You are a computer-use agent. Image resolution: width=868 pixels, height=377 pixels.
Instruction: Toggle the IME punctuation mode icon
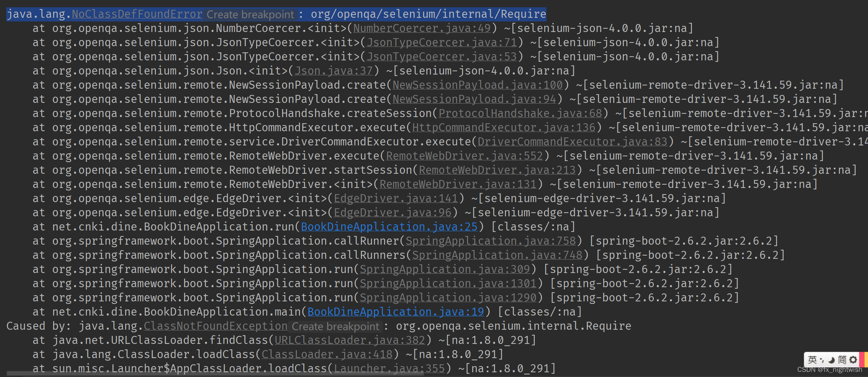822,360
